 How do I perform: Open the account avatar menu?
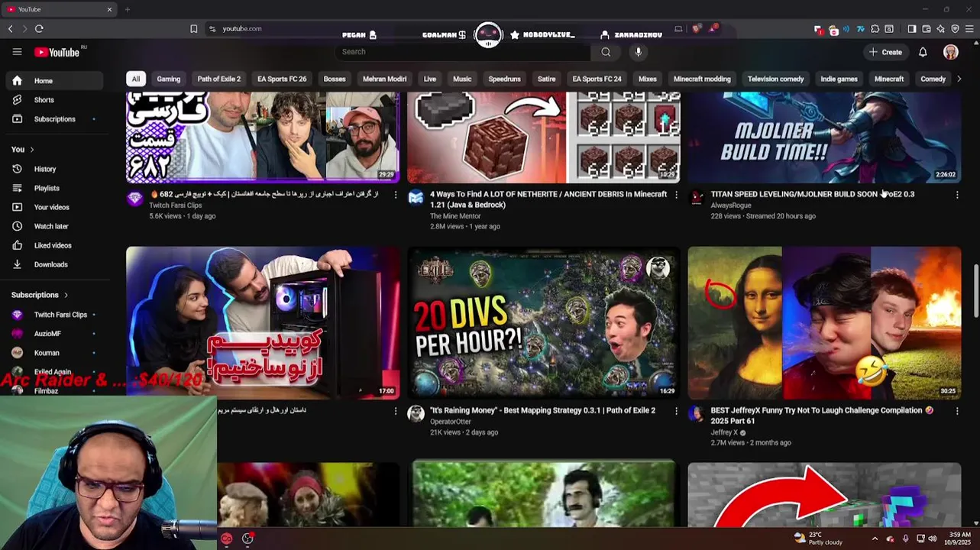(x=951, y=52)
